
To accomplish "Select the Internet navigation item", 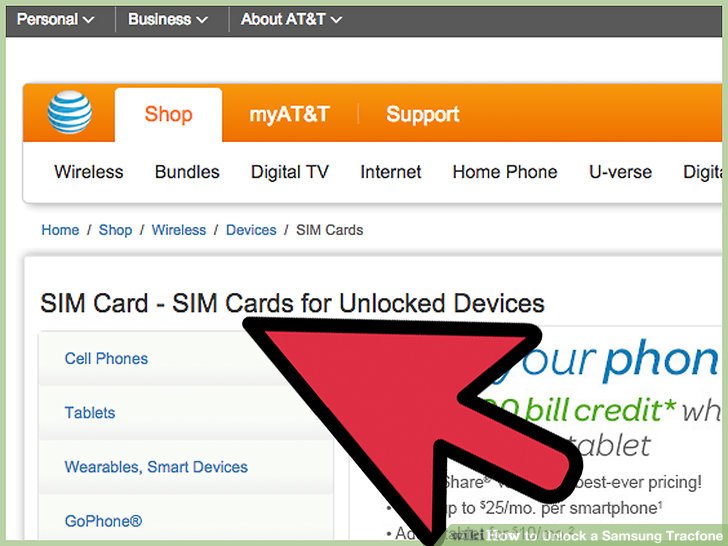I will point(390,172).
